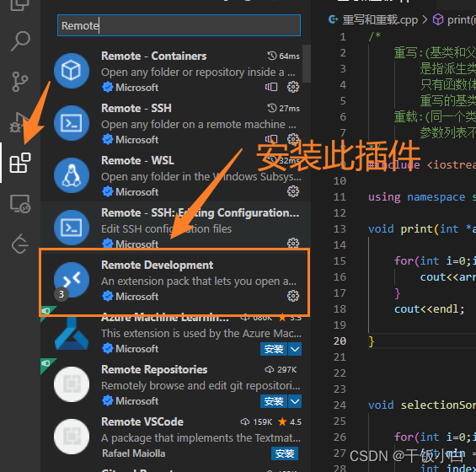Click the 4.5 star rating of Remote VSCode
Viewport: 476px width, 472px height.
point(296,422)
